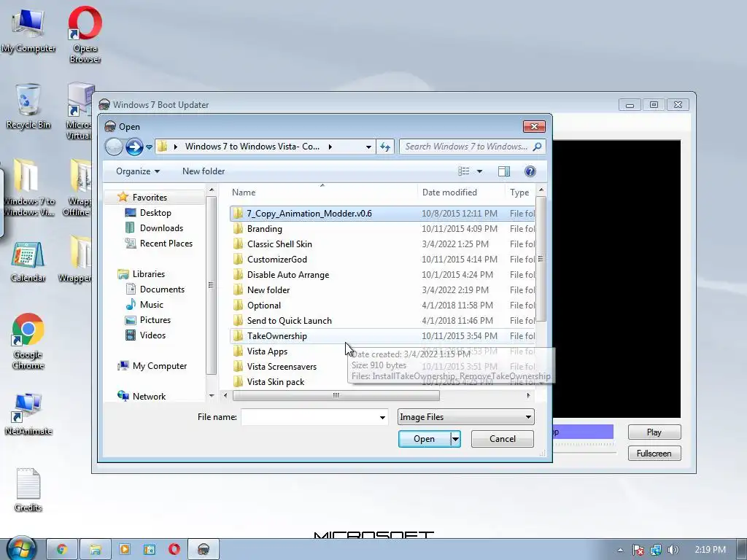Open the My Computer desktop icon
The height and width of the screenshot is (560, 747).
click(x=28, y=31)
